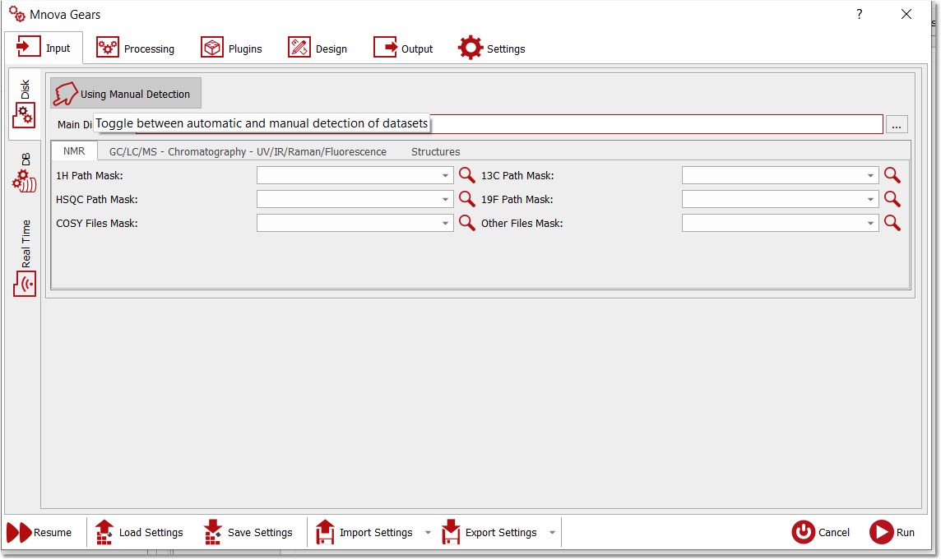Click Save Settings
The image size is (941, 560).
[x=248, y=532]
